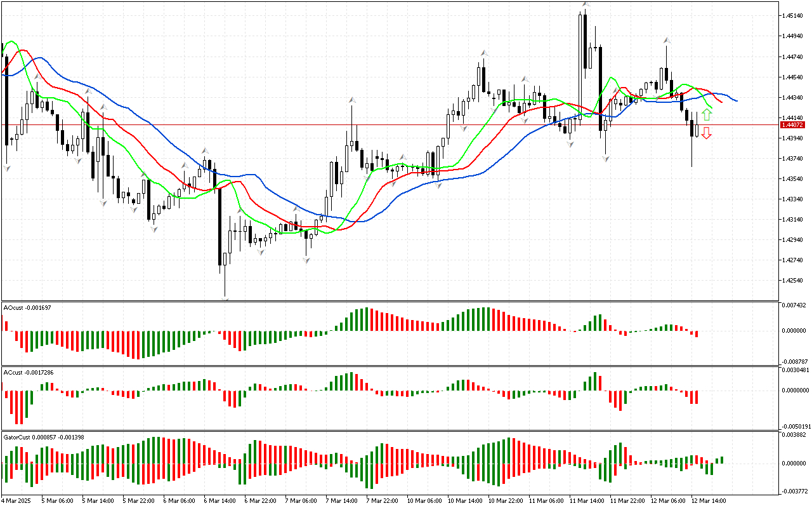Click the 11 Mar 14:00 time label
Viewport: 812px width, 508px height.
587,500
